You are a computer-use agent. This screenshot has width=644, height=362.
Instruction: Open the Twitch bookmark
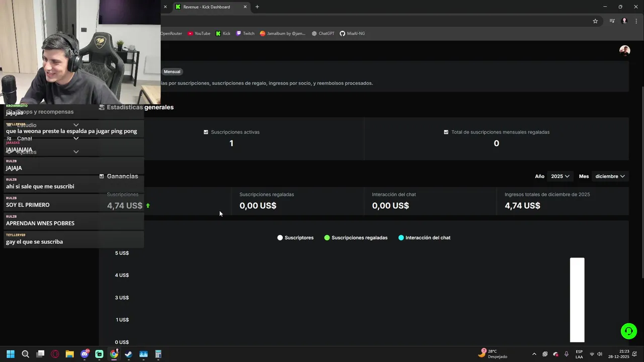(x=246, y=34)
